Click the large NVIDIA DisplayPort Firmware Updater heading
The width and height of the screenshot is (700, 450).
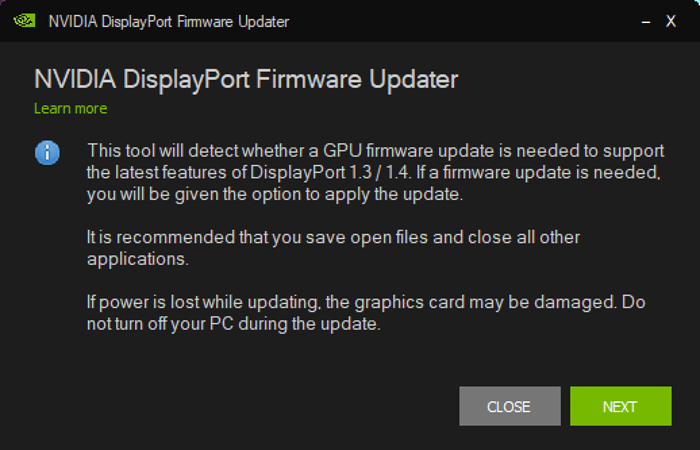click(246, 79)
